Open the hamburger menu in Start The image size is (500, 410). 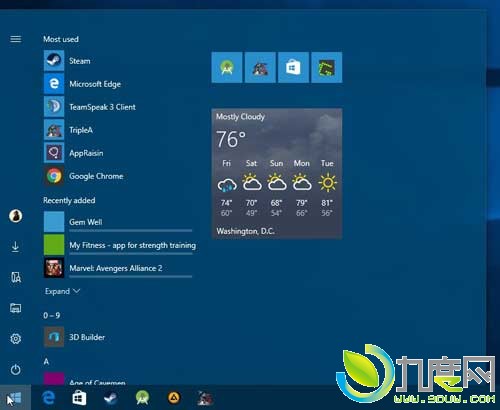tap(16, 39)
